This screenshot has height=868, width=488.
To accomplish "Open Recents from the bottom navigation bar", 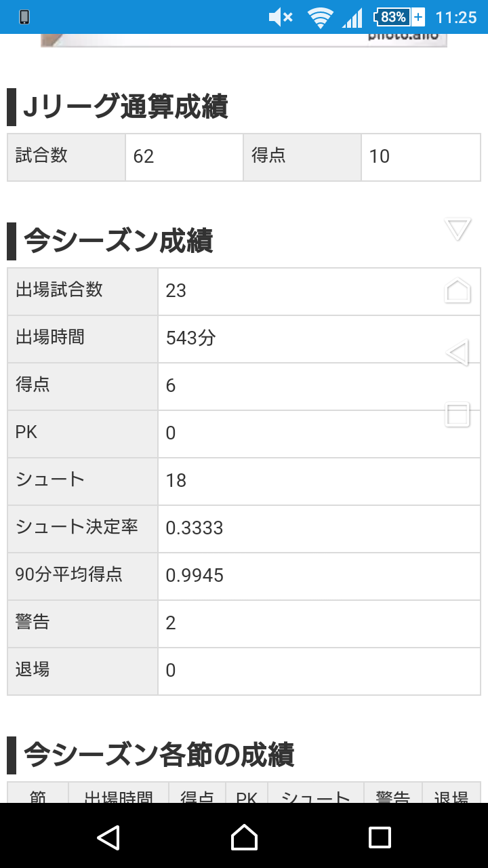I will coord(380,837).
